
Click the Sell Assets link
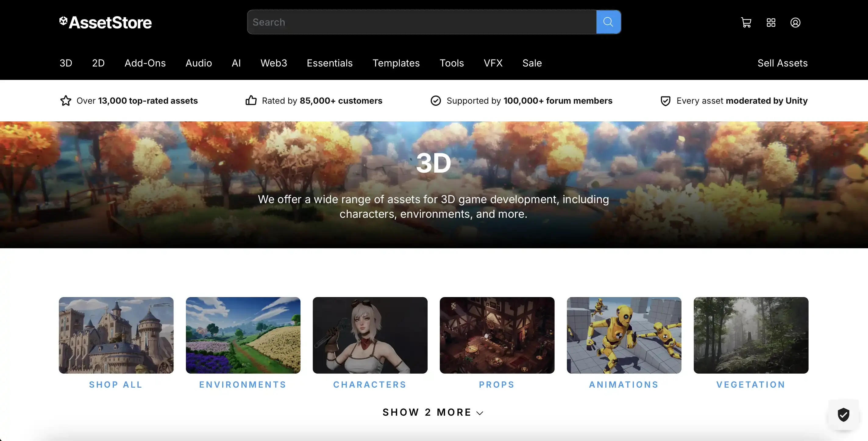pyautogui.click(x=782, y=63)
